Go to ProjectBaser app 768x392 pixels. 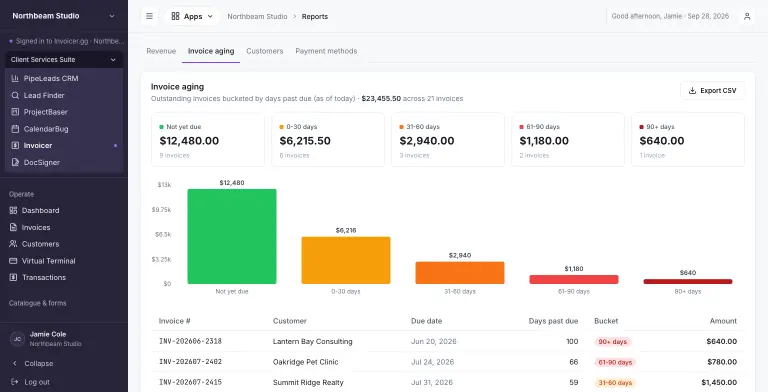[x=64, y=112]
